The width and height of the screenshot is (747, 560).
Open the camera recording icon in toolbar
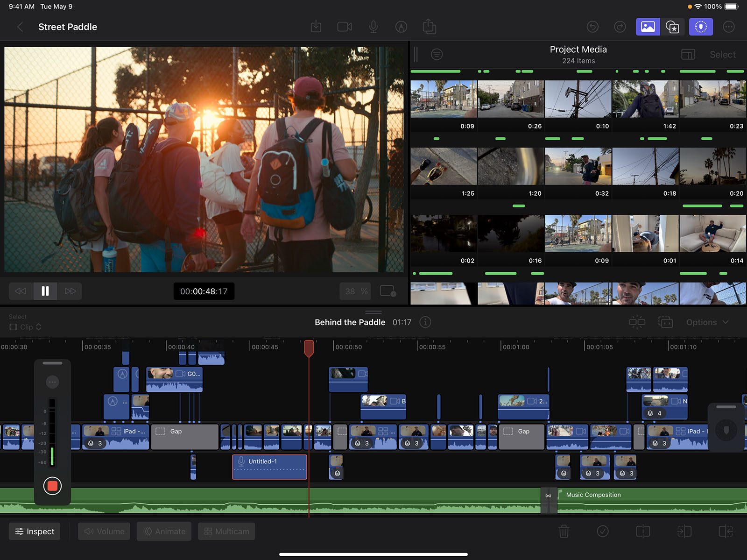tap(345, 27)
